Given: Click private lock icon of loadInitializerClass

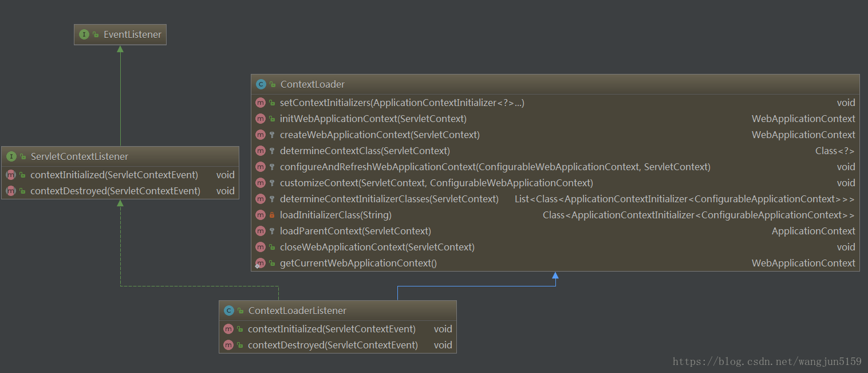Looking at the screenshot, I should pyautogui.click(x=272, y=215).
